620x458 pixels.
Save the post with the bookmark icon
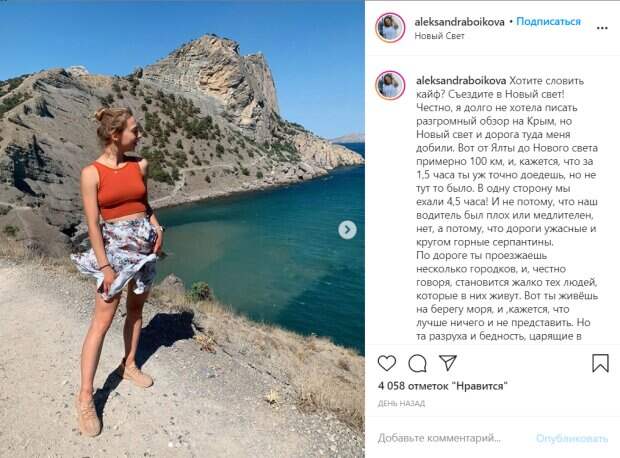[x=600, y=363]
